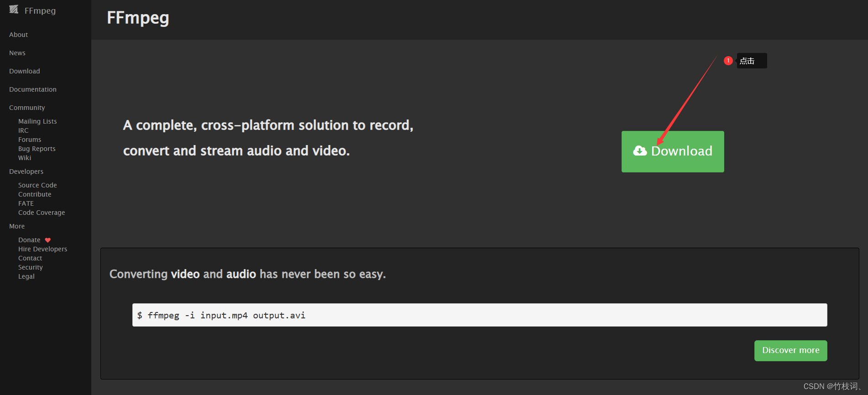Click the FFmpeg brand text in sidebar
Viewport: 868px width, 395px height.
coord(40,10)
